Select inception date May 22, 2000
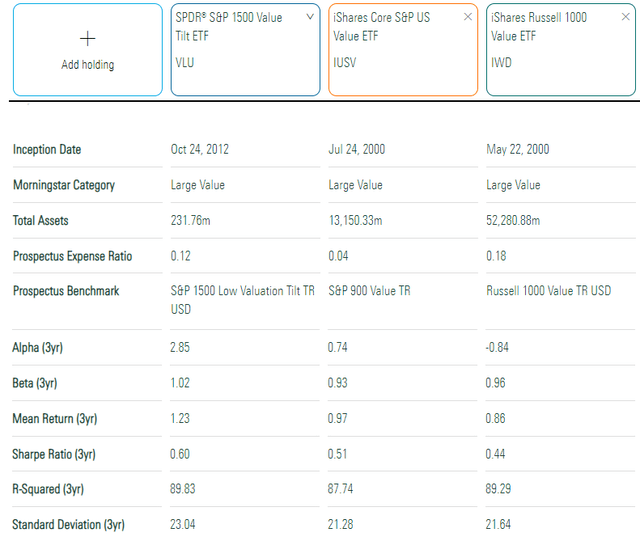This screenshot has height=541, width=640. pyautogui.click(x=518, y=149)
